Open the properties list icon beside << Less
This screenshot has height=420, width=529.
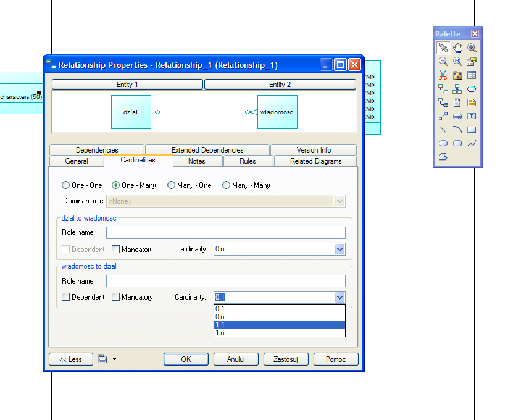(102, 359)
